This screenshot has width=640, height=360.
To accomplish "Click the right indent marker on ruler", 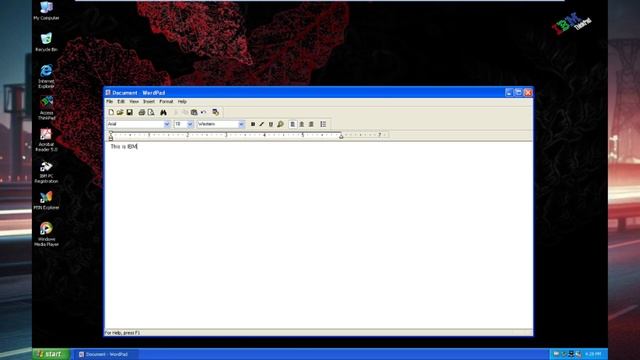I will click(x=341, y=136).
